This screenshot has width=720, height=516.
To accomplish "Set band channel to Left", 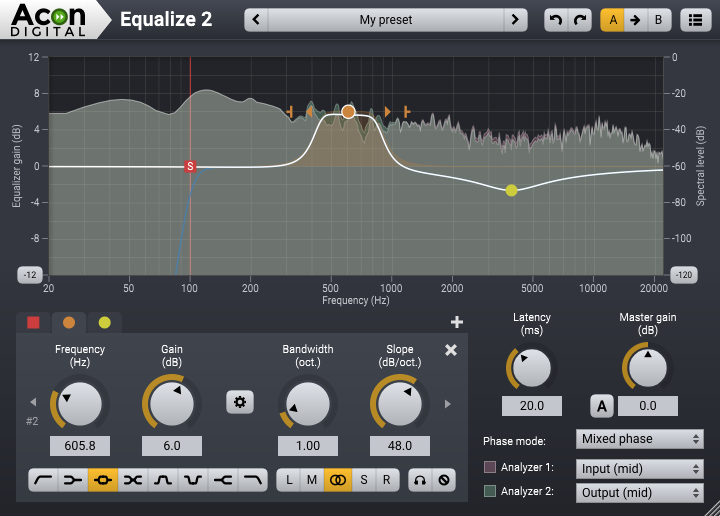I will pyautogui.click(x=289, y=480).
